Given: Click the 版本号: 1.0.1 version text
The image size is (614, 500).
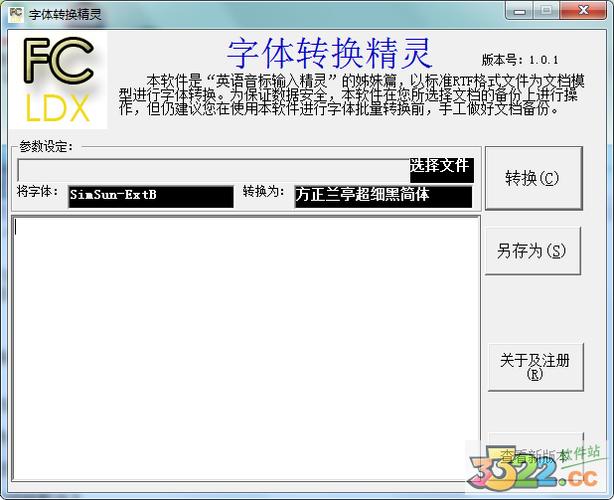Looking at the screenshot, I should 520,60.
